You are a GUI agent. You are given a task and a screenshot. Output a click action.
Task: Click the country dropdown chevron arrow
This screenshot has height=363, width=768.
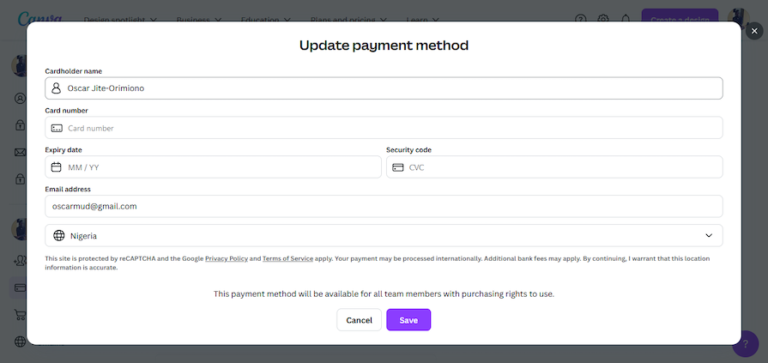(x=708, y=236)
